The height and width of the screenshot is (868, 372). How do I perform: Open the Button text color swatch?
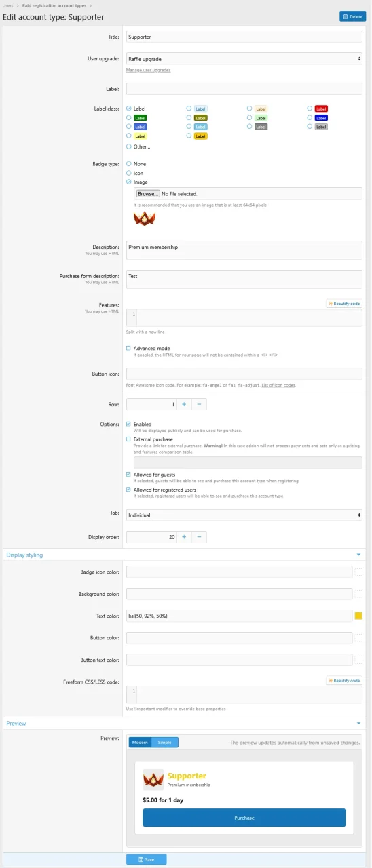[x=358, y=660]
